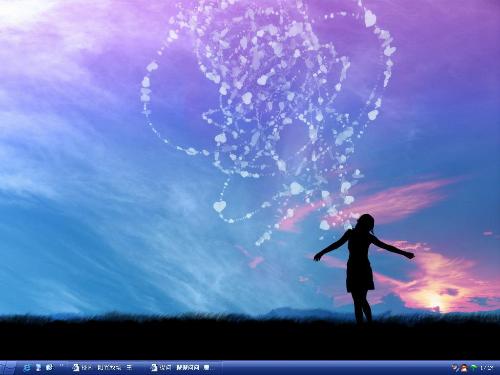Open the first system tray icon
The width and height of the screenshot is (500, 375).
coord(455,368)
